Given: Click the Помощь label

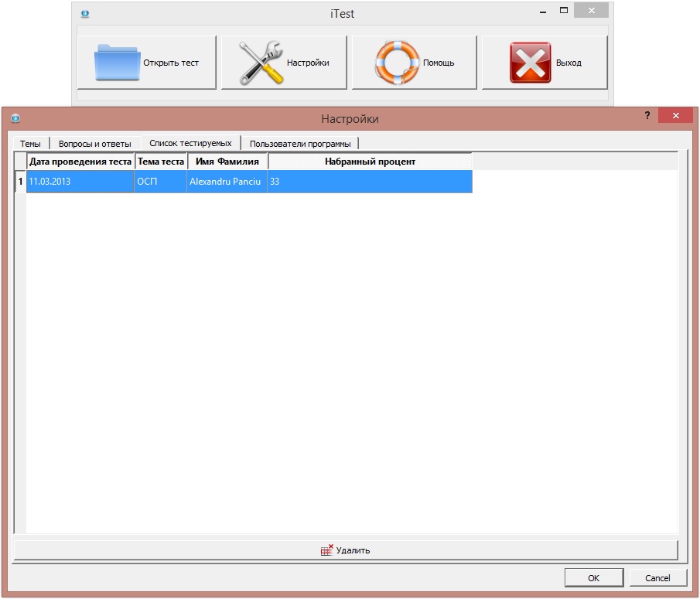Looking at the screenshot, I should point(439,63).
